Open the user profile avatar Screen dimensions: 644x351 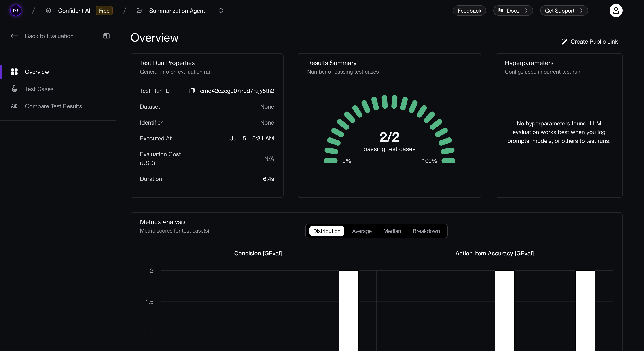click(616, 11)
